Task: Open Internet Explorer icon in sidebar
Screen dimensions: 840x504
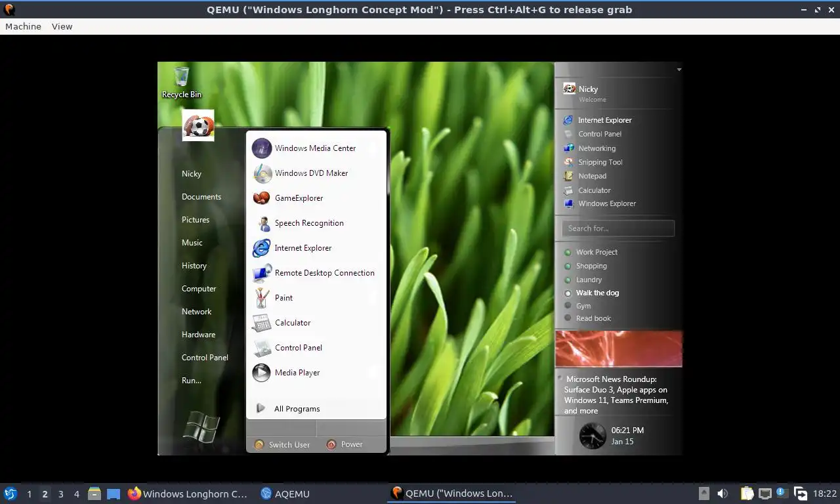Action: pyautogui.click(x=568, y=120)
